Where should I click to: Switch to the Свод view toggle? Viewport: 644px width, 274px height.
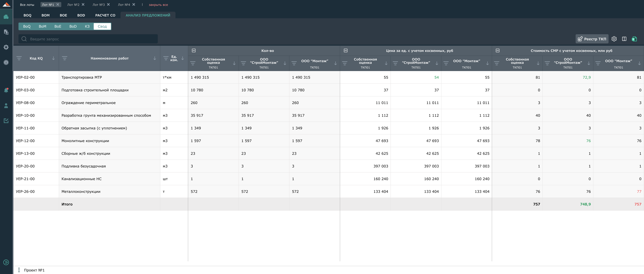point(102,26)
